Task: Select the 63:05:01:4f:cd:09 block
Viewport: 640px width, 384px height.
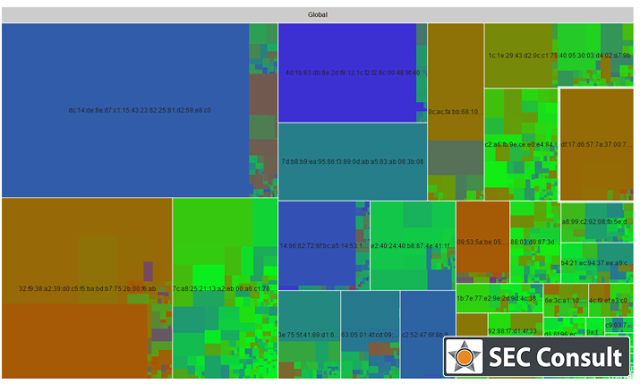Action: (370, 335)
